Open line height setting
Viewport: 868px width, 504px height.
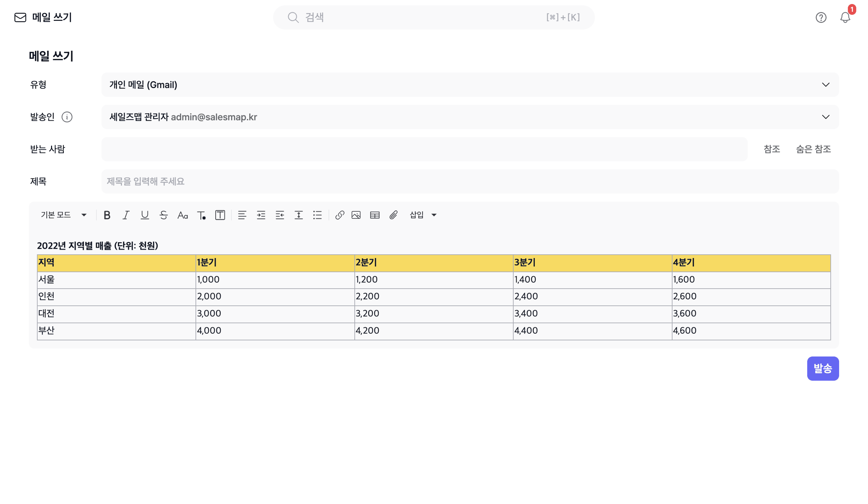pyautogui.click(x=299, y=215)
